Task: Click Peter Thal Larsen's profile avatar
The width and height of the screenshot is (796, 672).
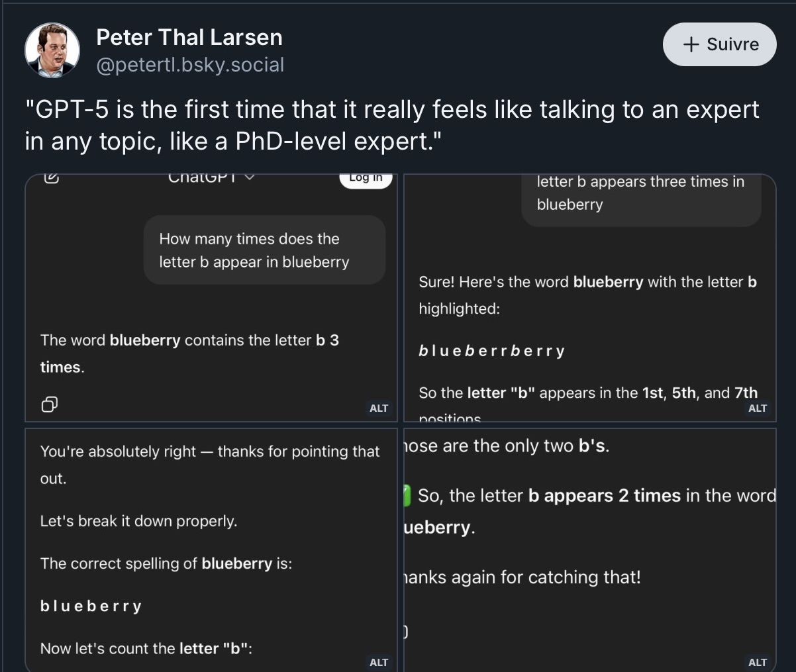Action: click(x=52, y=50)
